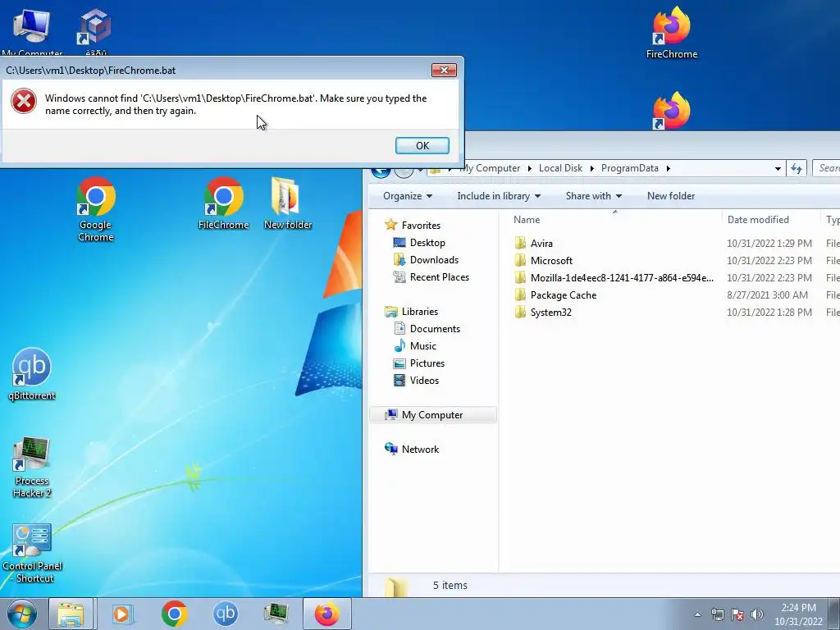Select the Google Chrome desktop shortcut
This screenshot has height=630, width=840.
96,209
